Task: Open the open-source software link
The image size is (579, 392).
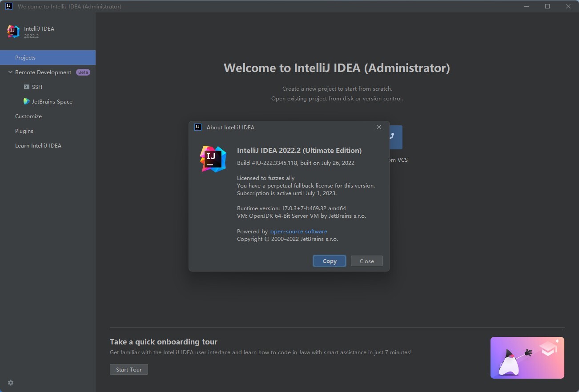Action: tap(299, 232)
